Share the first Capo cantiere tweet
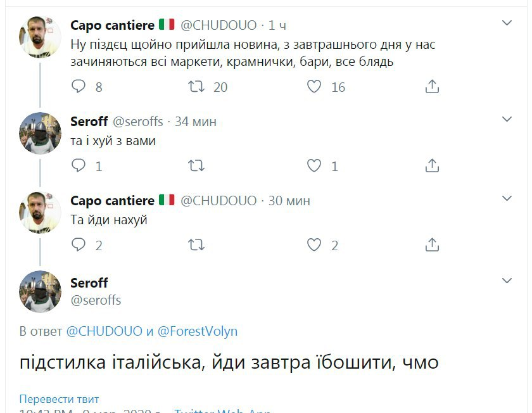This screenshot has width=532, height=413. coord(432,86)
